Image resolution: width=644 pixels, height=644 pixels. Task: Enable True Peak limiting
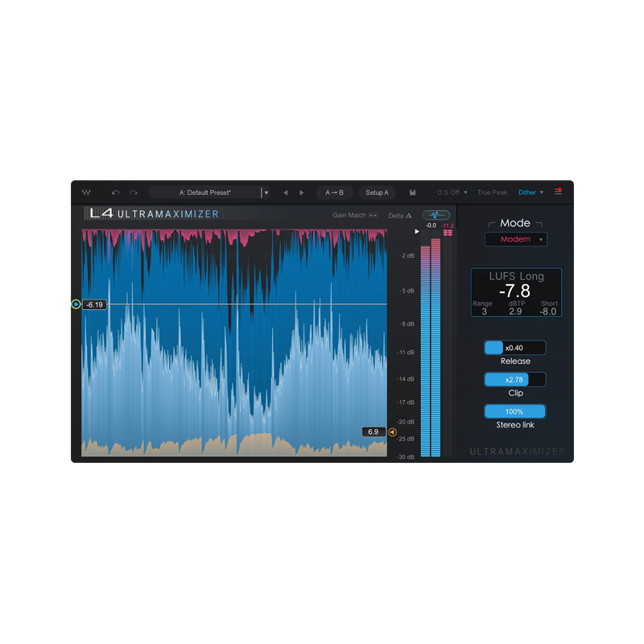[x=492, y=193]
